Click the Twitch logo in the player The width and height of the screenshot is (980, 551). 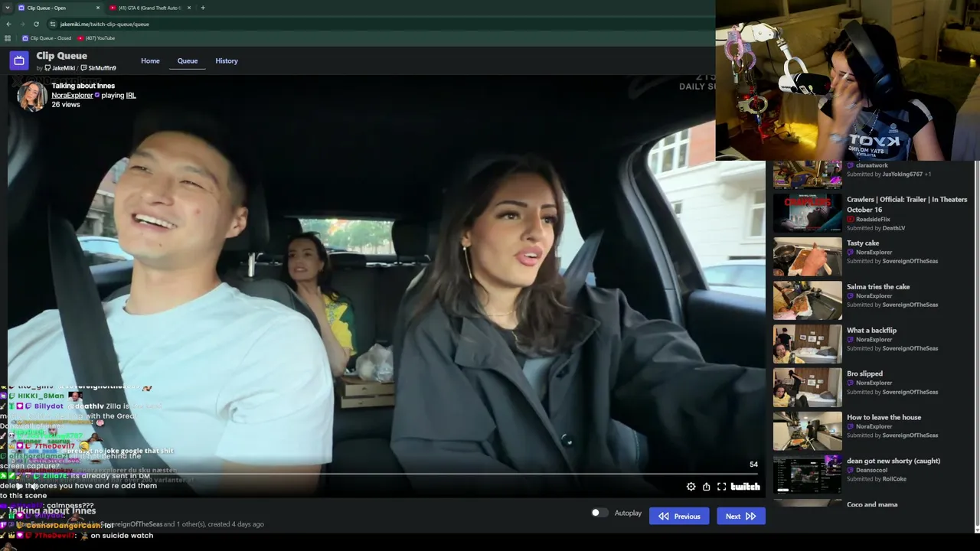coord(745,487)
